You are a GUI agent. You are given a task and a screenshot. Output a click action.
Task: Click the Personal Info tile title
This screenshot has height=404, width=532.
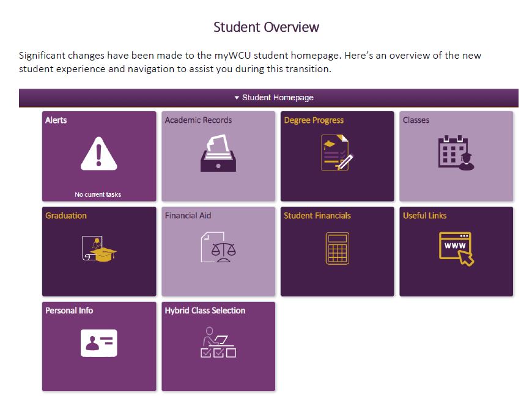[x=69, y=310]
